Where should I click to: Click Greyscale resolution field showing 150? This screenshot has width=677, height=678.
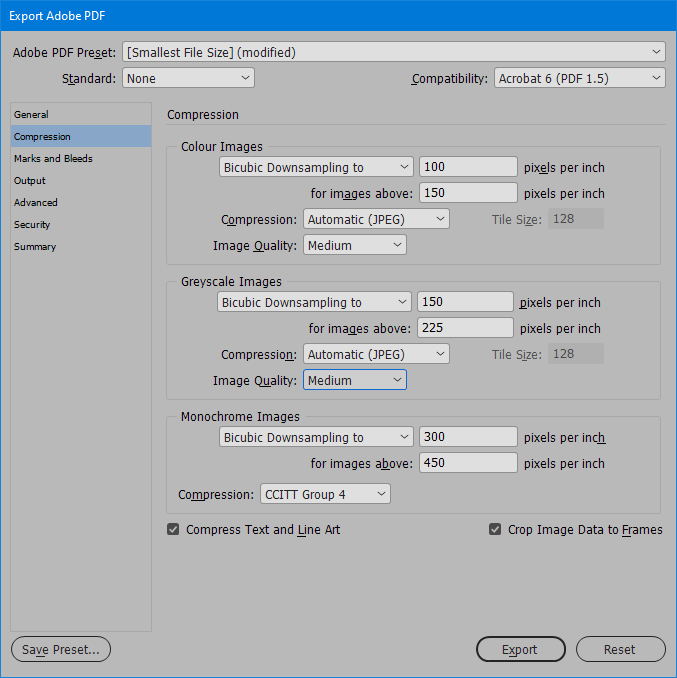click(465, 302)
